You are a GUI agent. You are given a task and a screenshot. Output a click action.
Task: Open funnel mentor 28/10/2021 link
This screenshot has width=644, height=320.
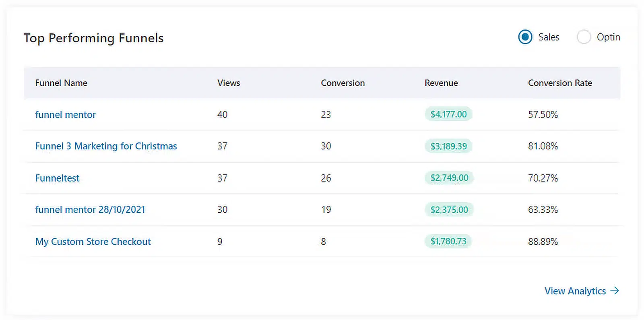(x=90, y=210)
